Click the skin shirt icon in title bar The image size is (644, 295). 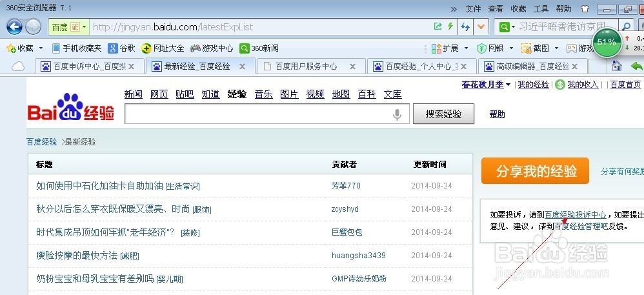(585, 8)
